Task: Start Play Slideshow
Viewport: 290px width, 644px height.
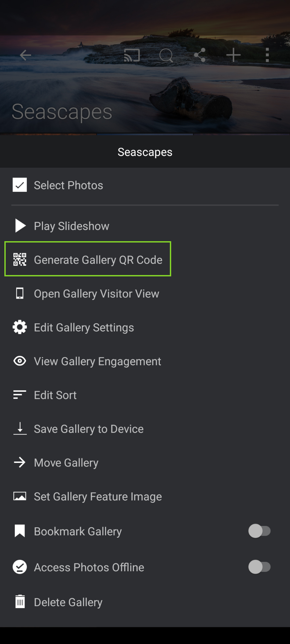Action: [x=145, y=226]
